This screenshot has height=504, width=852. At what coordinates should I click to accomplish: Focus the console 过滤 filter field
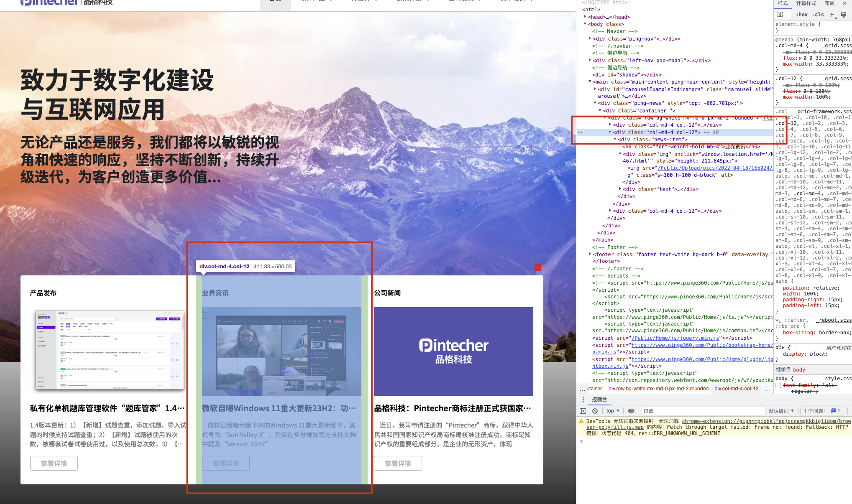703,411
